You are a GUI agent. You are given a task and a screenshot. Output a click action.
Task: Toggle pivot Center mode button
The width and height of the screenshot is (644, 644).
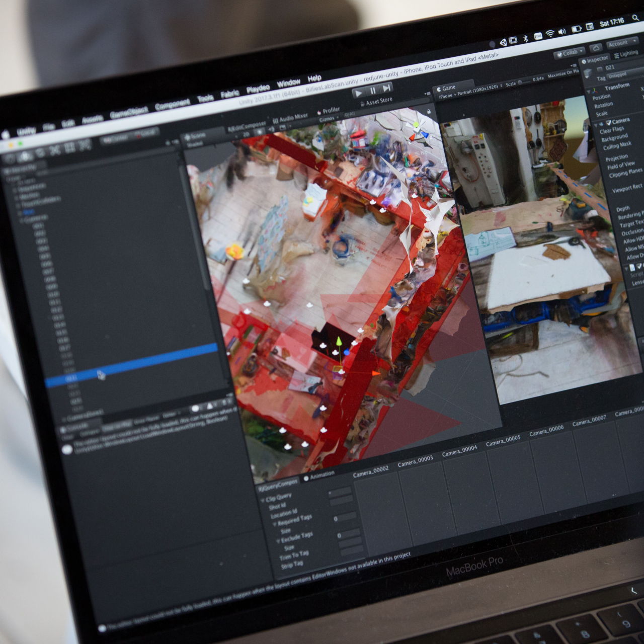[x=117, y=139]
